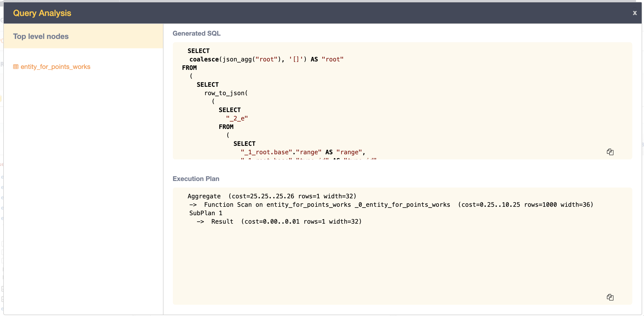Click the Top level nodes header
This screenshot has width=644, height=316.
41,36
